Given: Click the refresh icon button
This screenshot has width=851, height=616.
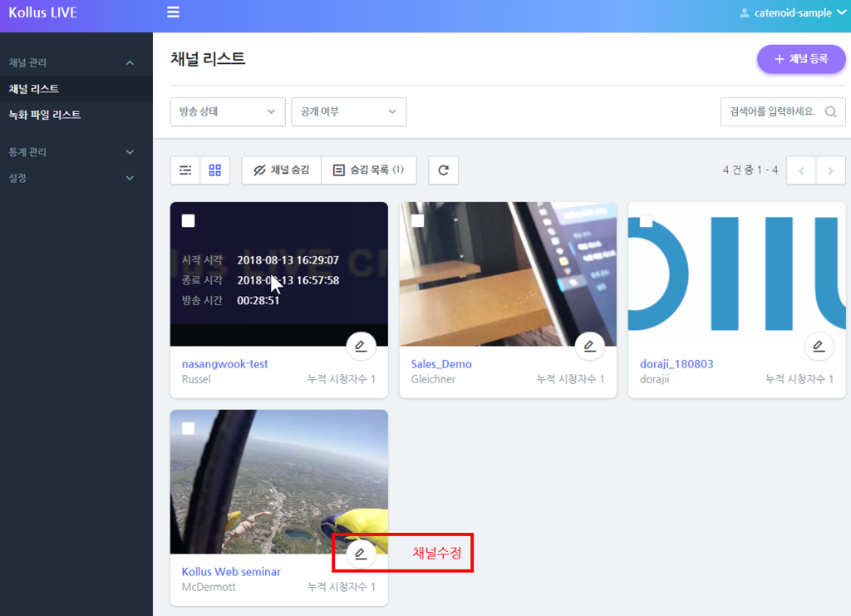Looking at the screenshot, I should click(x=443, y=170).
